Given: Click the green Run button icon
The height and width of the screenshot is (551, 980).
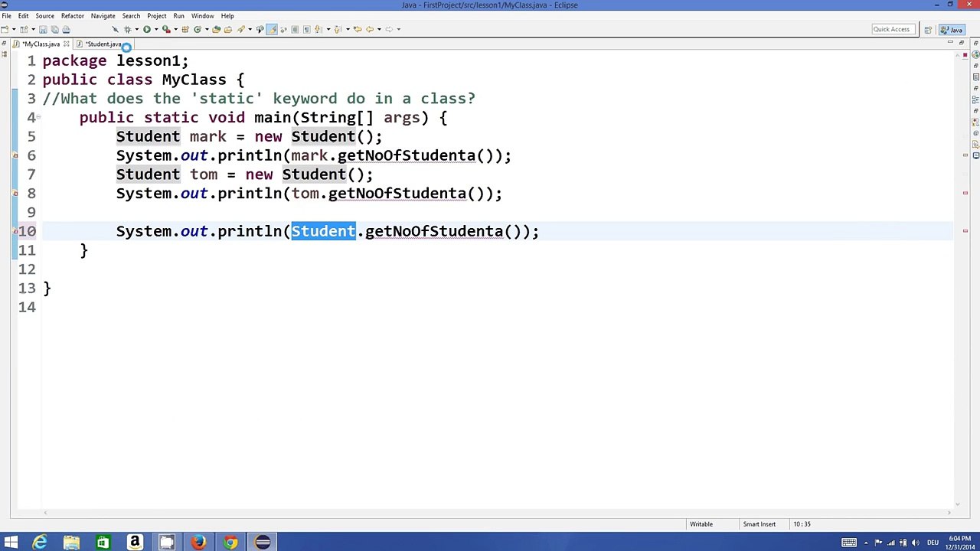Looking at the screenshot, I should (x=147, y=29).
